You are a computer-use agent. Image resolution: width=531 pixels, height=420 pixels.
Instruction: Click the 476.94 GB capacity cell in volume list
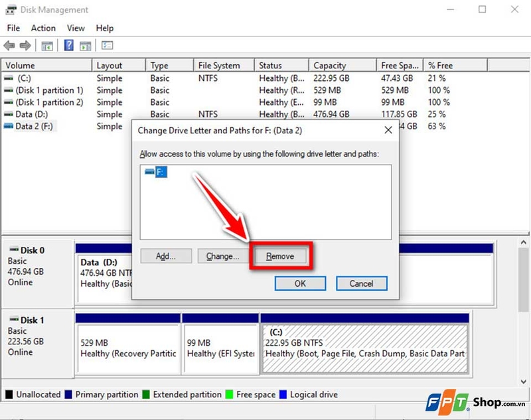pos(331,114)
